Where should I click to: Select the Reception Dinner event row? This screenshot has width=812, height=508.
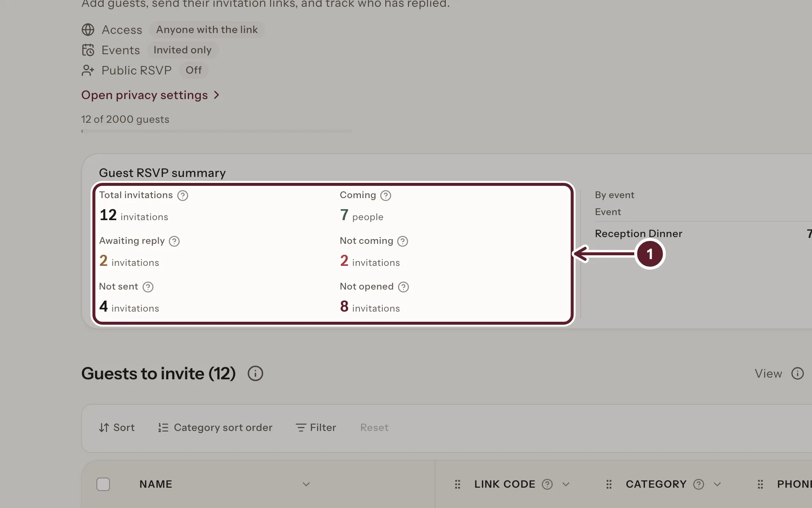click(x=703, y=234)
